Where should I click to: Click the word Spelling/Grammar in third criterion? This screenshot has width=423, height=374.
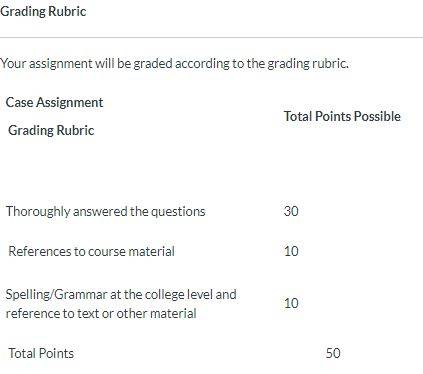56,294
